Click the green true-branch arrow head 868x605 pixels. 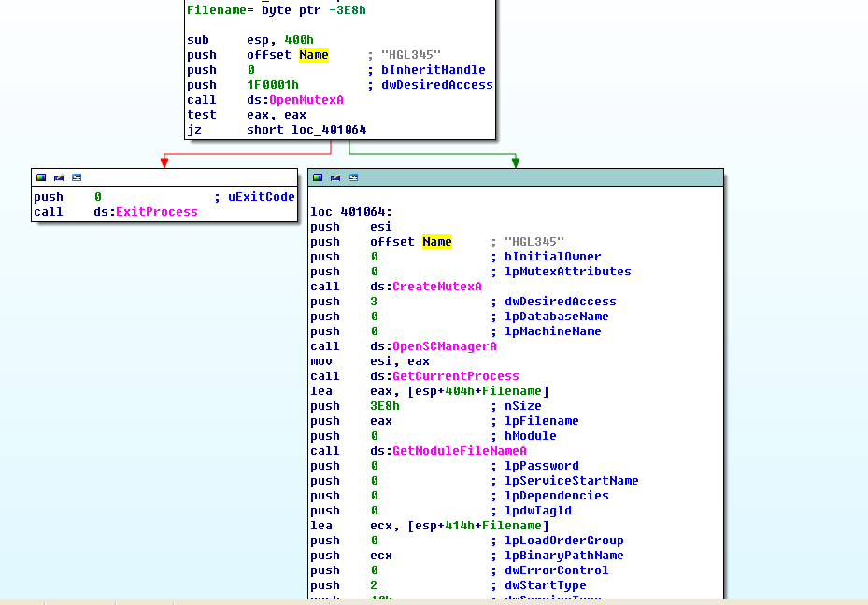tap(515, 162)
